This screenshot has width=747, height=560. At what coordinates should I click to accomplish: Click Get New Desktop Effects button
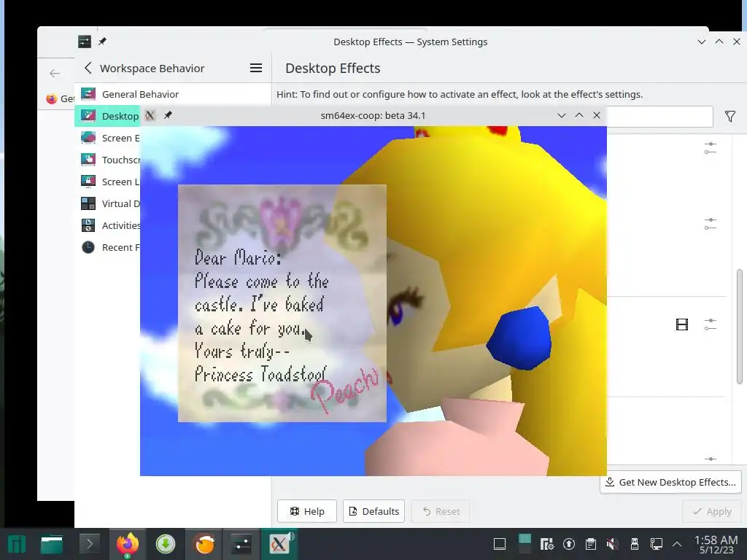[670, 482]
